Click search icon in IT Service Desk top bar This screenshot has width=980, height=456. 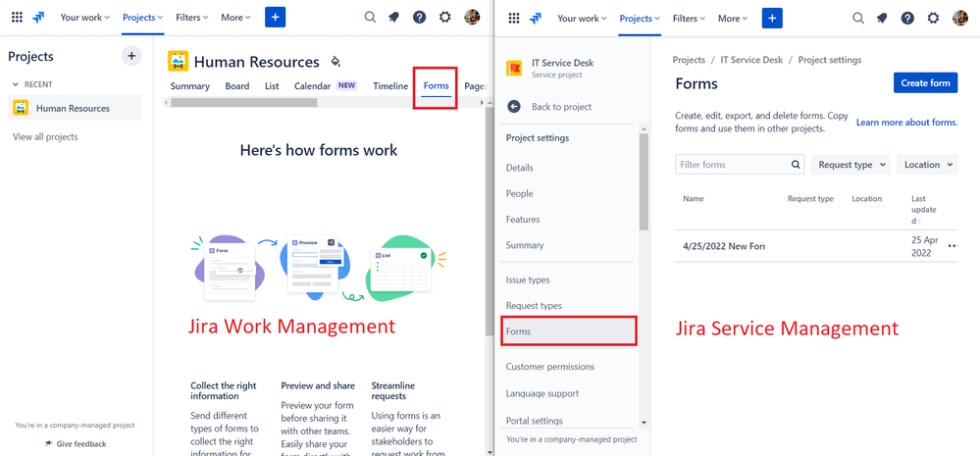click(x=858, y=18)
